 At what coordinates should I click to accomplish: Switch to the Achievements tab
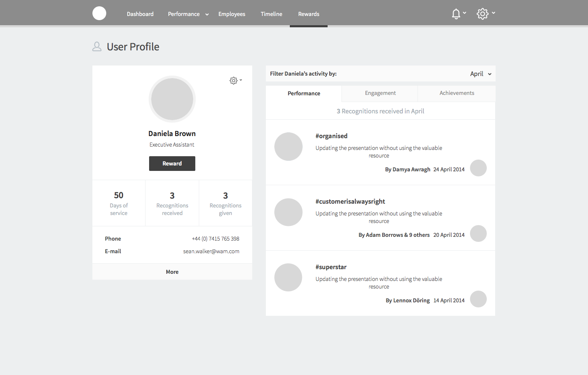click(x=457, y=93)
